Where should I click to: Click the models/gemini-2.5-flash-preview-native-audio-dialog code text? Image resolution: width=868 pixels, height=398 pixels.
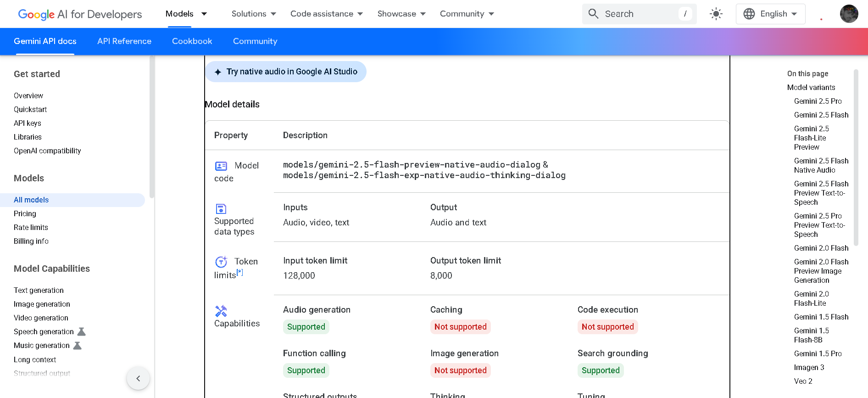click(x=412, y=164)
